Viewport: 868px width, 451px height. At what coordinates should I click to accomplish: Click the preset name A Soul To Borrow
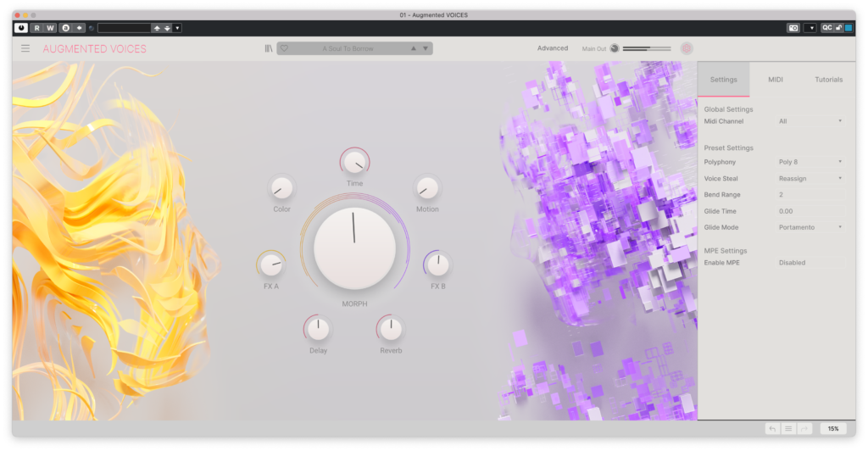tap(348, 48)
